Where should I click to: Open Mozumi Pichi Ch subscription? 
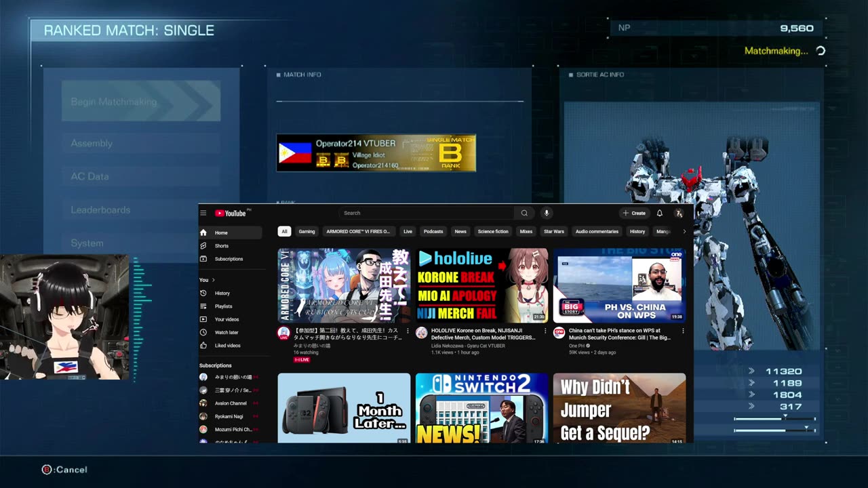pos(229,429)
